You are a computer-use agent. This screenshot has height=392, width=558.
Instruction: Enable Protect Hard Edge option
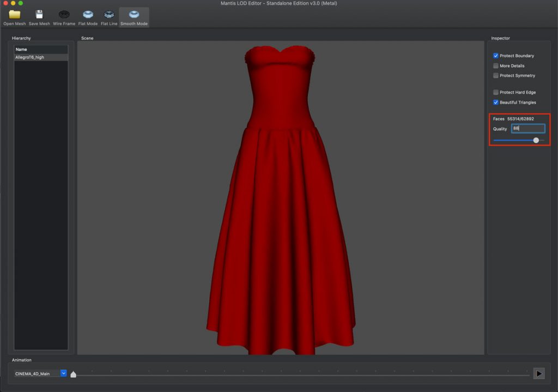(496, 92)
